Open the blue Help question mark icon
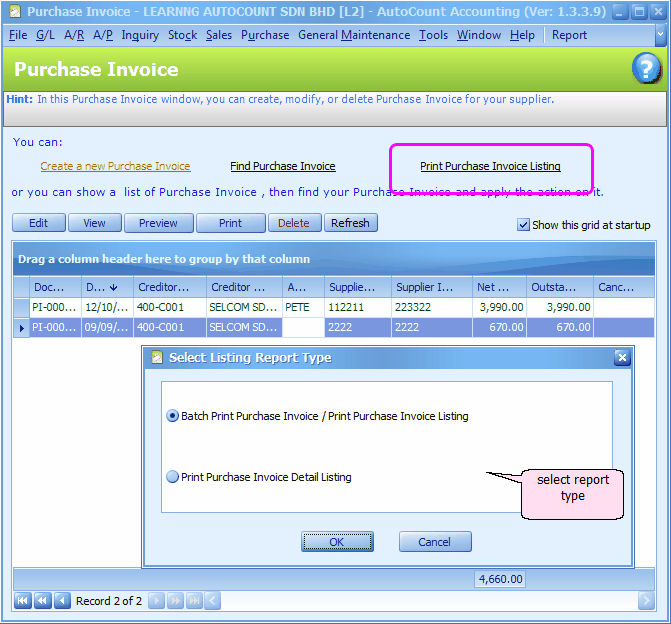671x624 pixels. click(646, 68)
